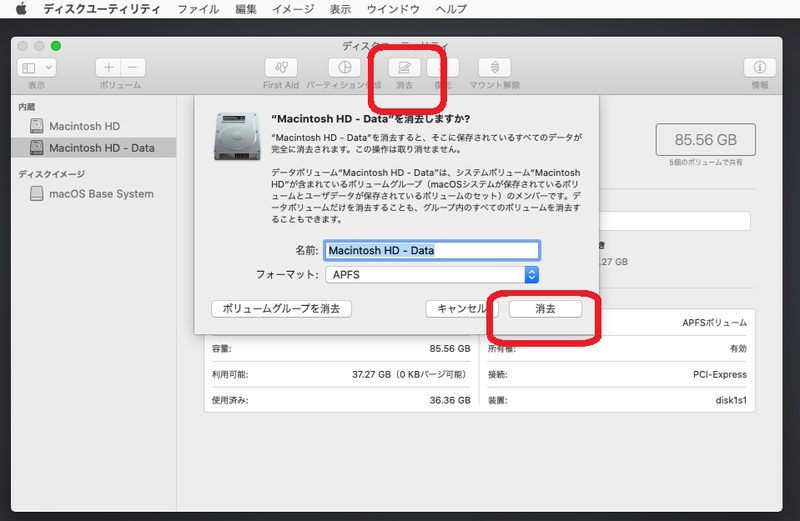This screenshot has width=800, height=521.
Task: Click the 名前 name input field
Action: pos(432,251)
